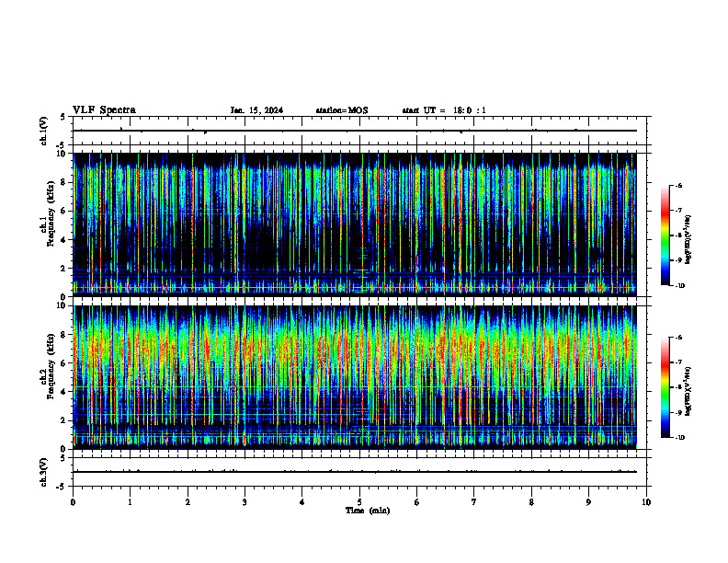Click the "2" tick on the Time axis
728x563 pixels.
[x=188, y=502]
